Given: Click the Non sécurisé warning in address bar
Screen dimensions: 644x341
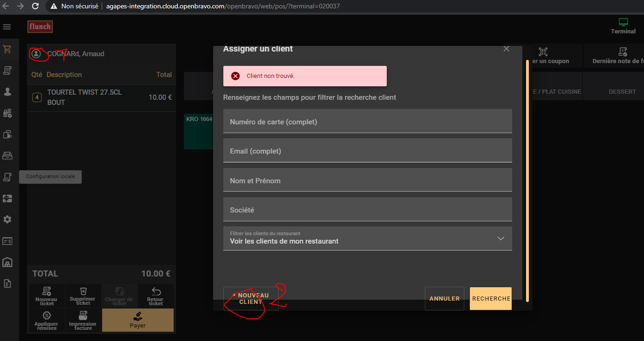Looking at the screenshot, I should coord(74,6).
